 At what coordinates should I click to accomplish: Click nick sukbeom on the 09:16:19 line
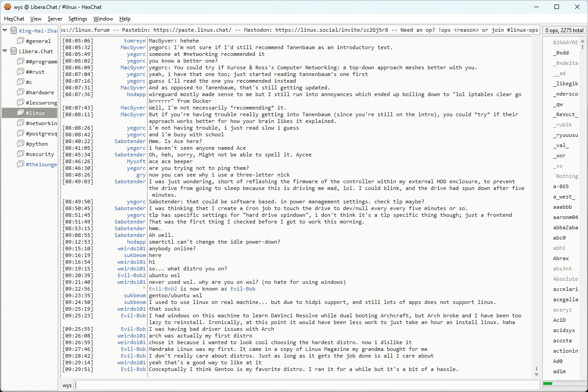(135, 255)
